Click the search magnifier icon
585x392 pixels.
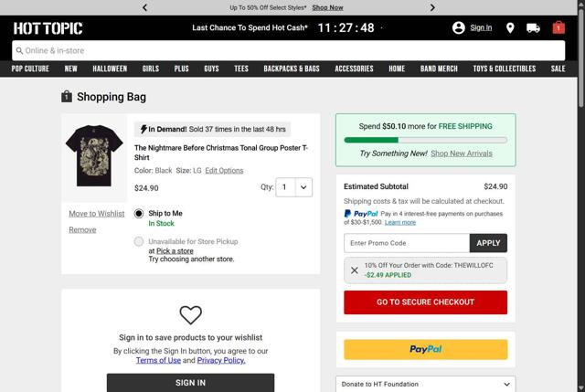18,51
